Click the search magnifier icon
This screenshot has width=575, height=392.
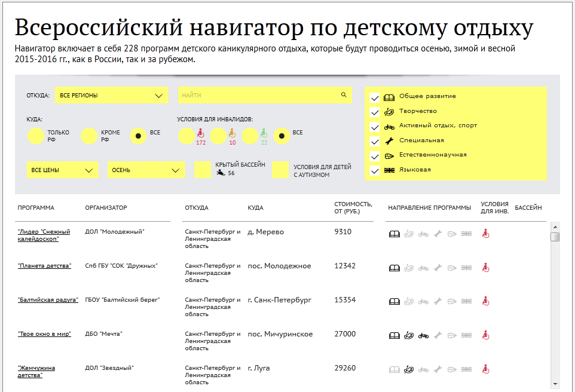coord(344,94)
